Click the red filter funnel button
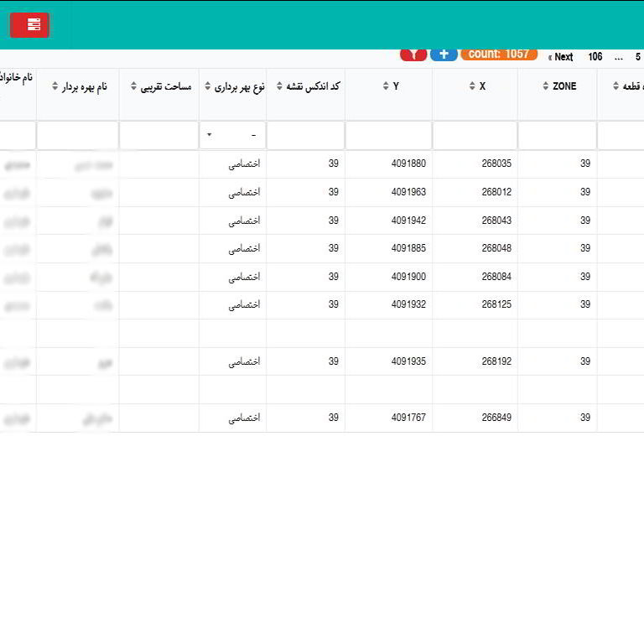 click(x=413, y=55)
